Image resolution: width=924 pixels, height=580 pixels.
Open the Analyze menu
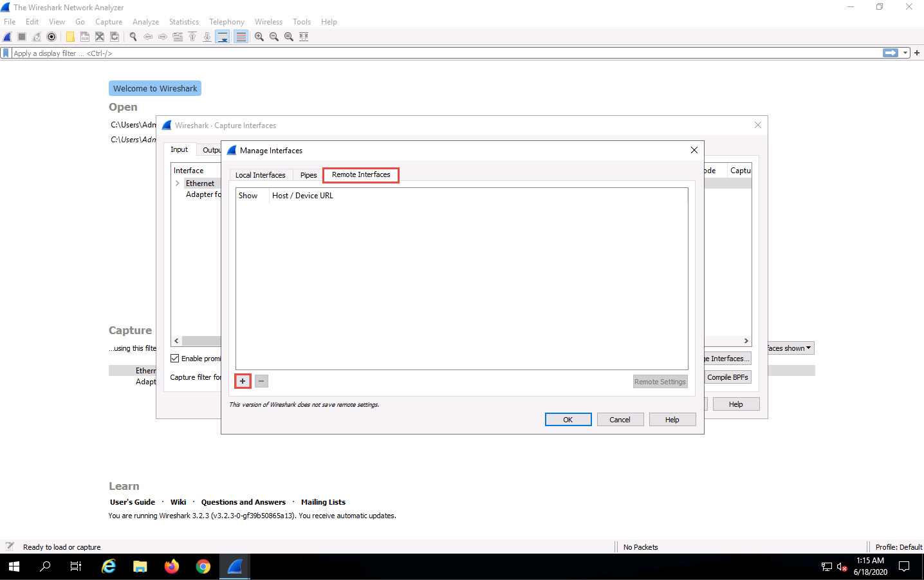point(145,22)
